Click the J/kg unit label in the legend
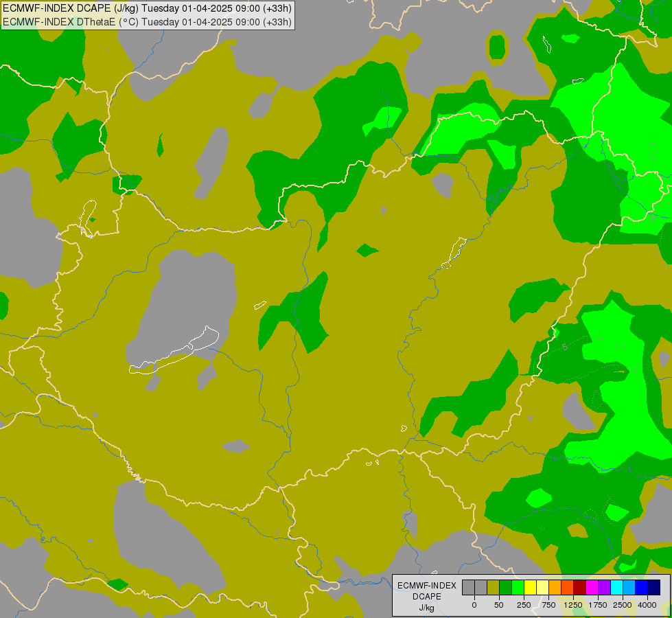 426,608
